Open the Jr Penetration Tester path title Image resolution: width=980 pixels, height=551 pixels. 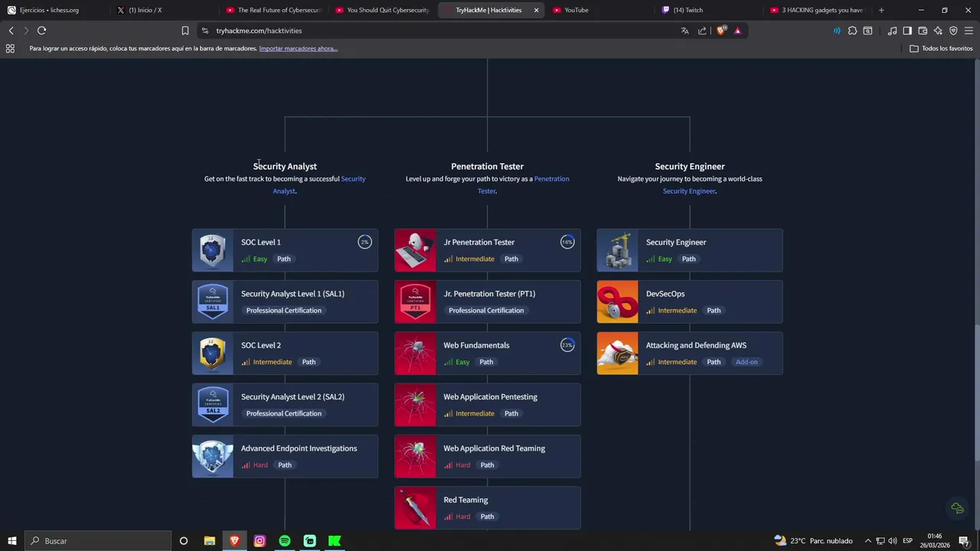(x=479, y=243)
